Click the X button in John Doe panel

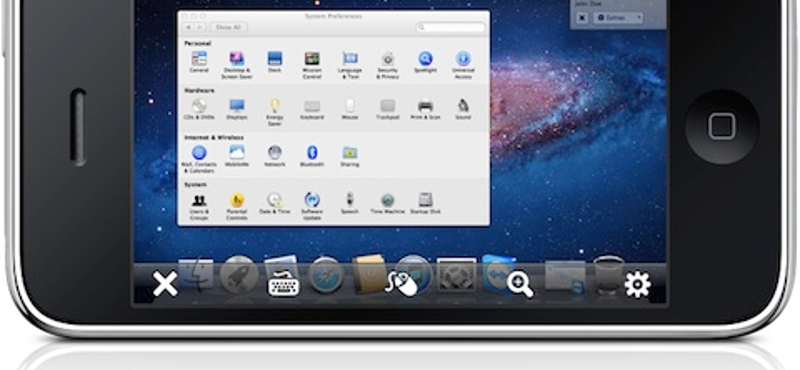tap(582, 18)
